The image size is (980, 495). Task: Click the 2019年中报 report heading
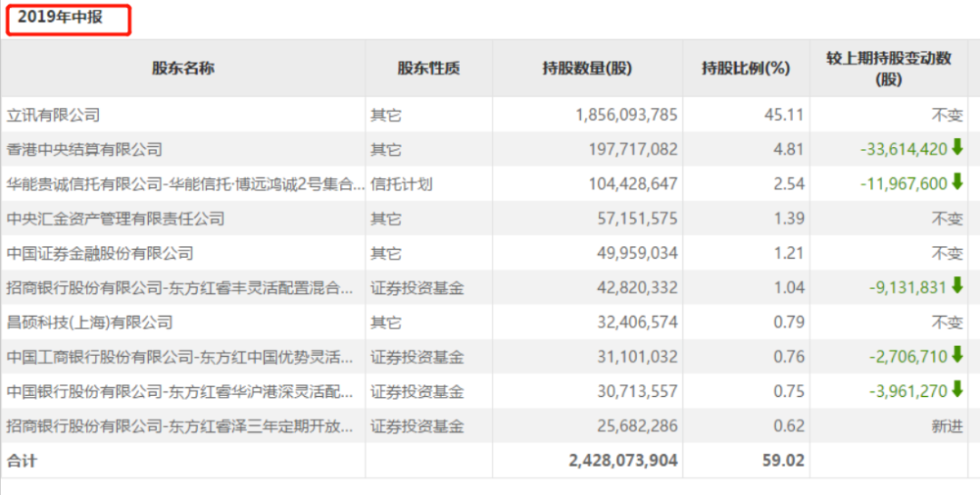(60, 17)
